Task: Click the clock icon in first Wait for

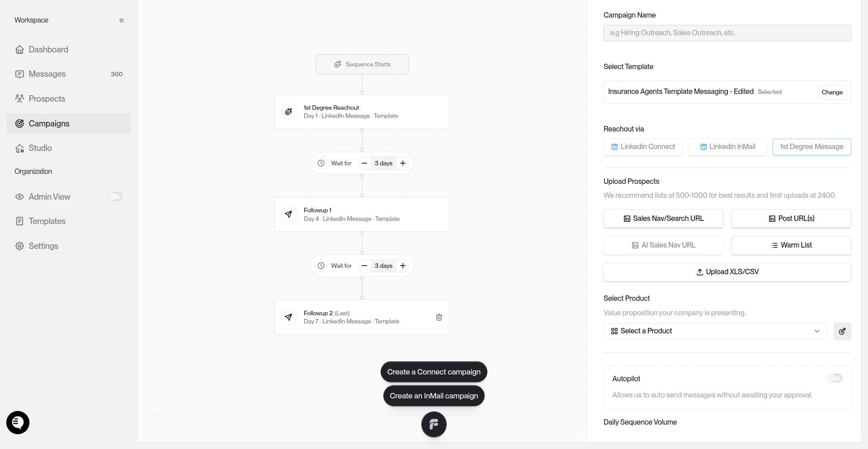Action: [321, 163]
